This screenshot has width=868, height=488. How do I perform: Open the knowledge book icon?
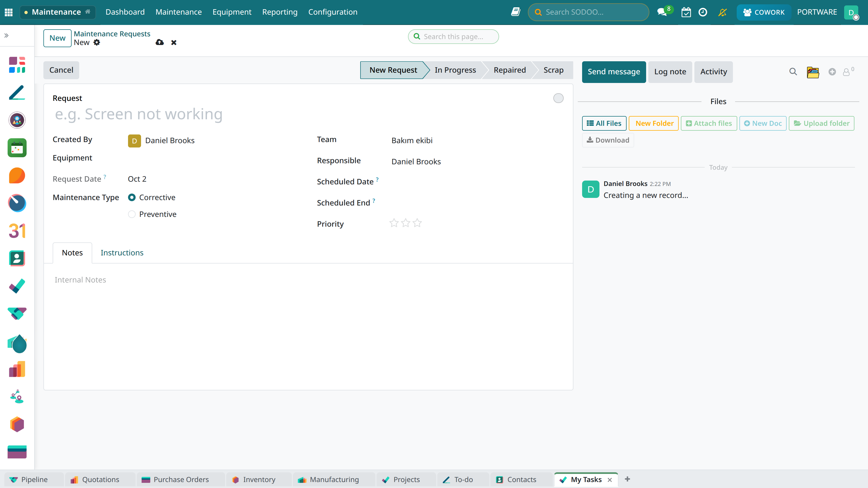click(x=516, y=12)
